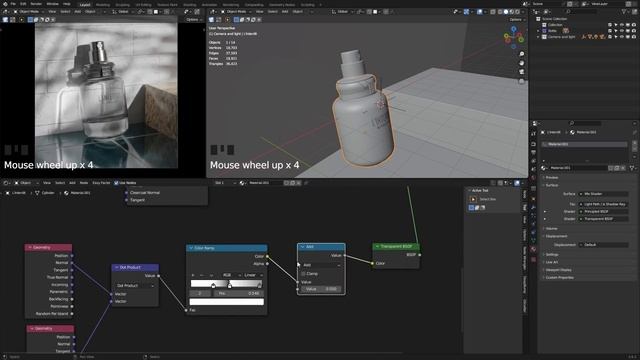
Task: Open the Texture properties tab
Action: 533,259
